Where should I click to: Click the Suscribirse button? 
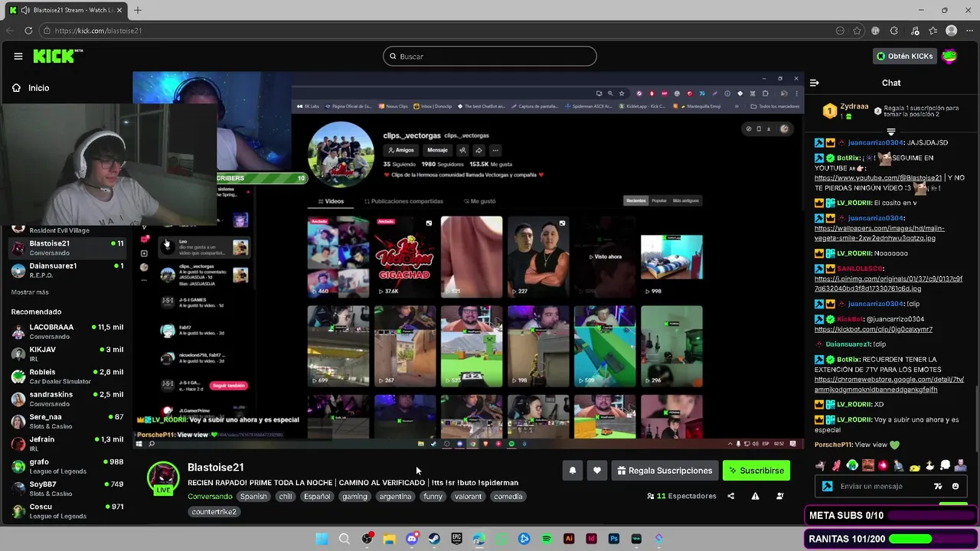pos(756,471)
